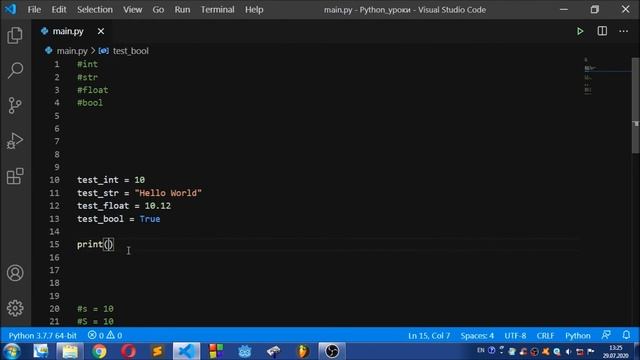This screenshot has width=640, height=360.
Task: Click the editor vertical scrollbar
Action: [x=636, y=106]
